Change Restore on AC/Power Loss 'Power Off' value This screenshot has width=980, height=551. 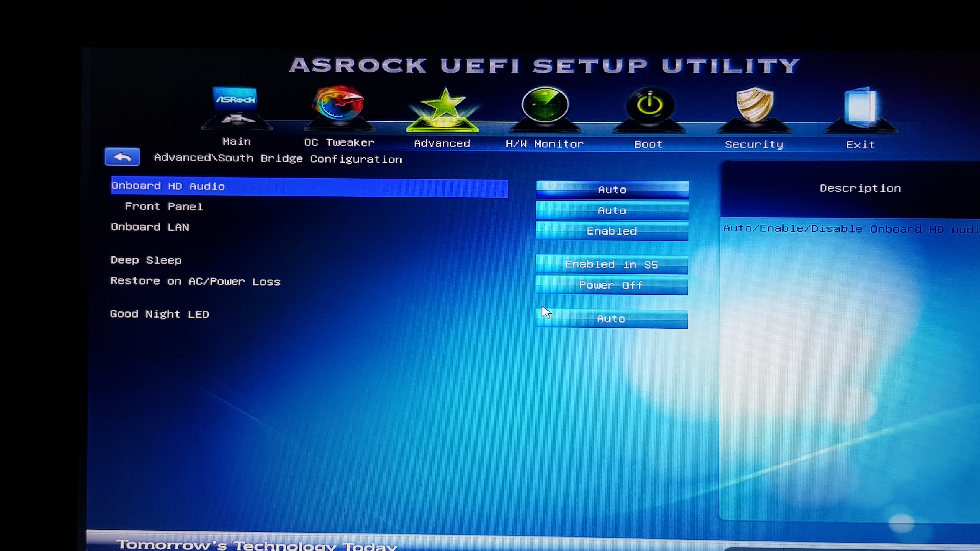click(611, 285)
